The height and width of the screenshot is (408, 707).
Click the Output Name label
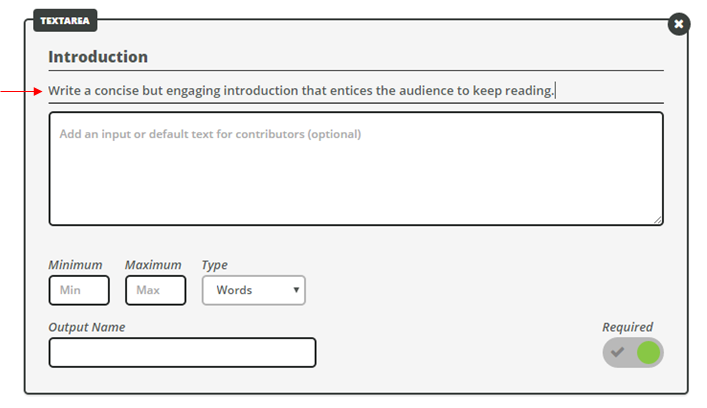click(x=87, y=327)
